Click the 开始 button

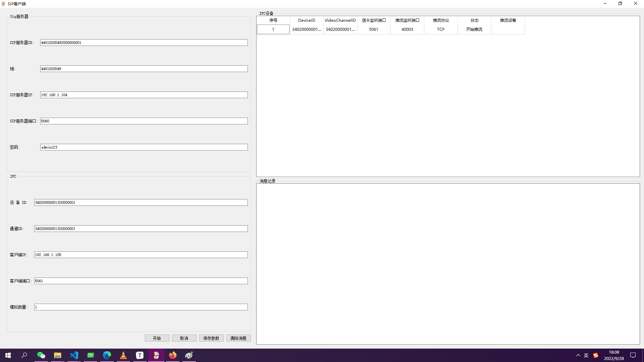tap(157, 338)
